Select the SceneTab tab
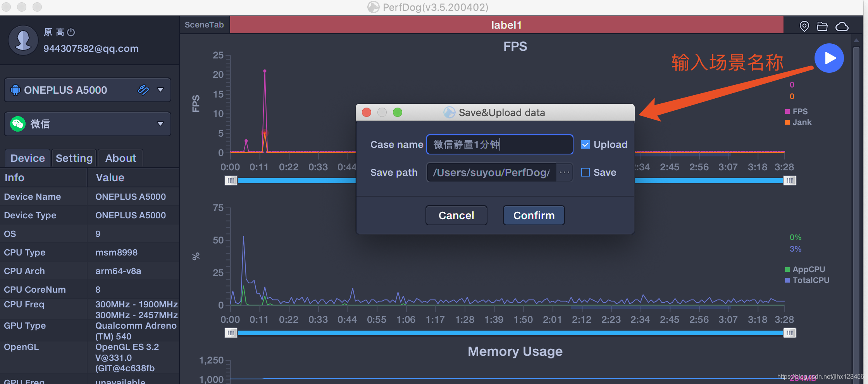This screenshot has width=868, height=384. tap(204, 25)
